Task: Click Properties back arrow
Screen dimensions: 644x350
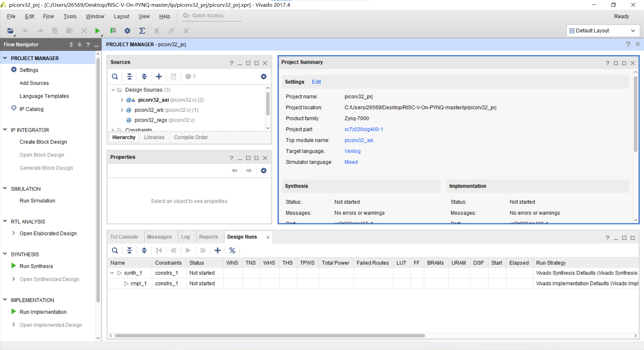Action: pos(234,171)
